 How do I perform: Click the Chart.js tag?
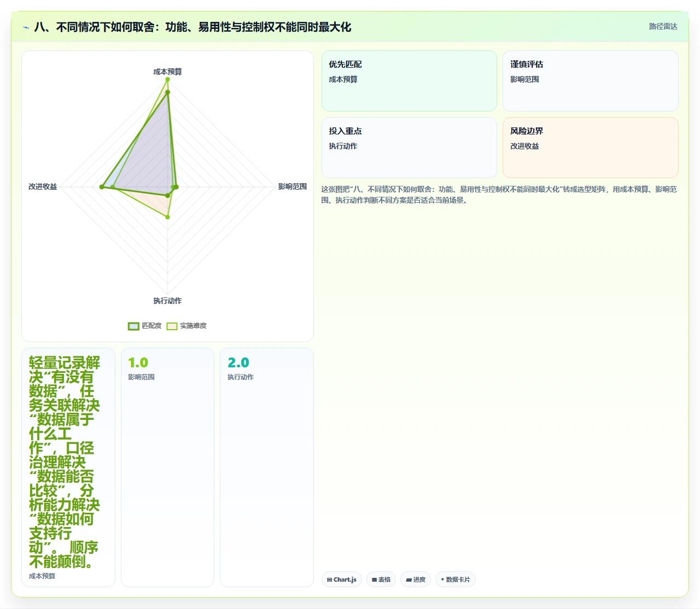342,579
